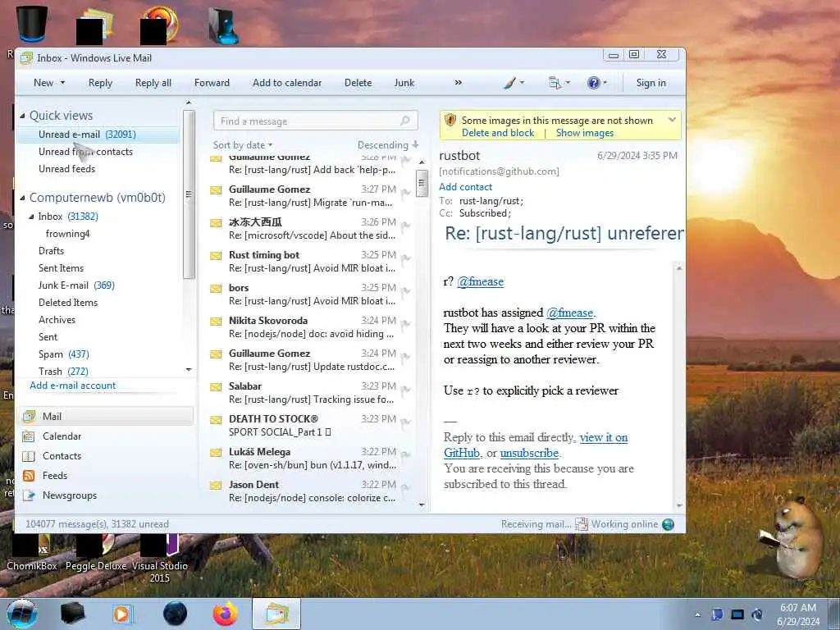Viewport: 840px width, 630px height.
Task: Open the frowning4 subfolder
Action: point(67,234)
